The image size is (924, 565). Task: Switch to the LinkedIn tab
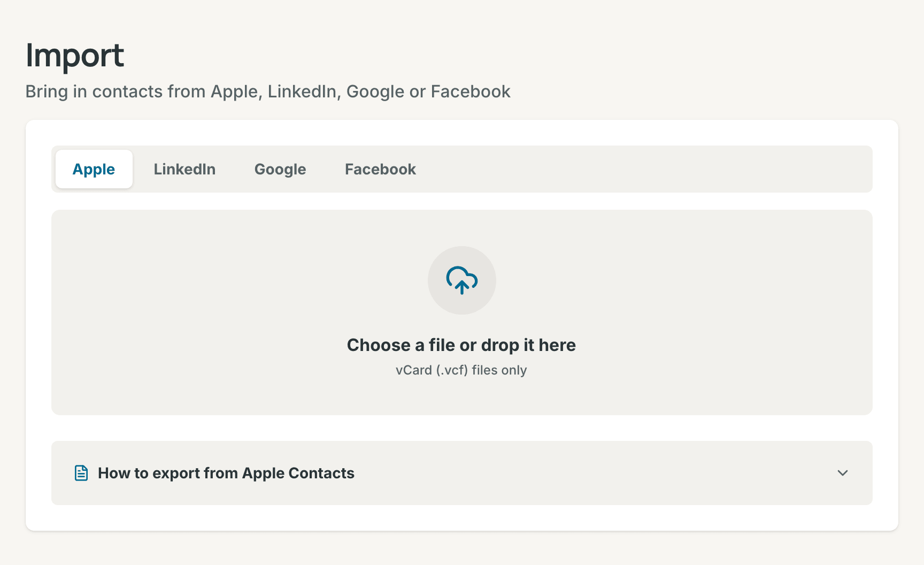(184, 169)
